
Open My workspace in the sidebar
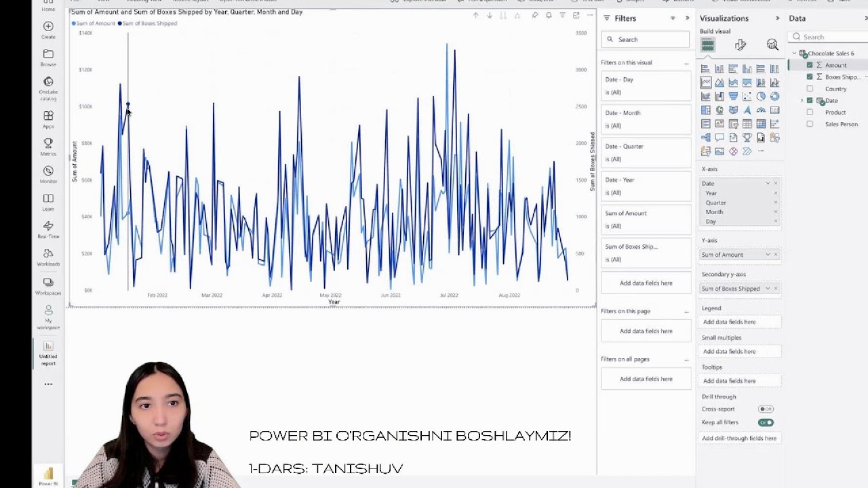click(48, 317)
